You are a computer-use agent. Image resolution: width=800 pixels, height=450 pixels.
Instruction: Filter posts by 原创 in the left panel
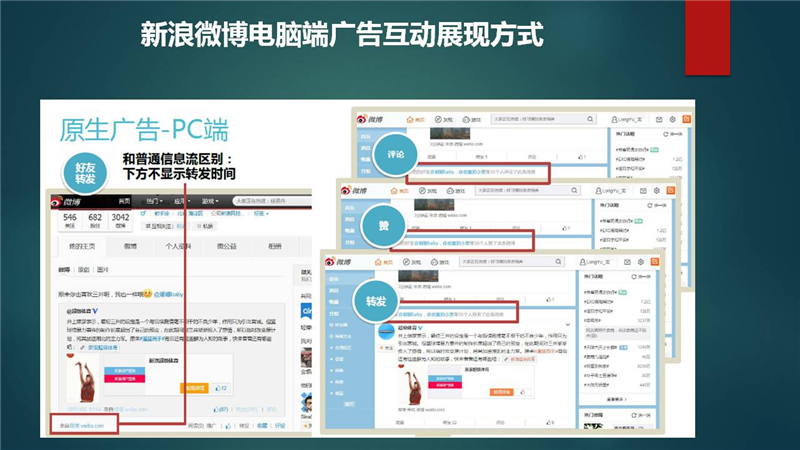[84, 270]
